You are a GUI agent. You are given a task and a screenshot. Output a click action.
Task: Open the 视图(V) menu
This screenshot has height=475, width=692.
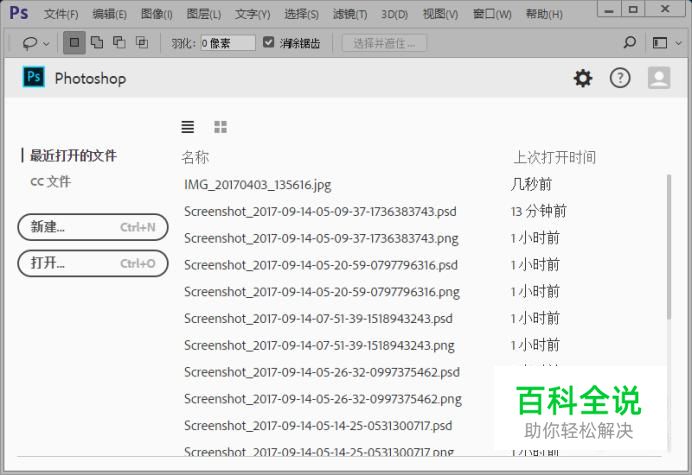pyautogui.click(x=440, y=14)
